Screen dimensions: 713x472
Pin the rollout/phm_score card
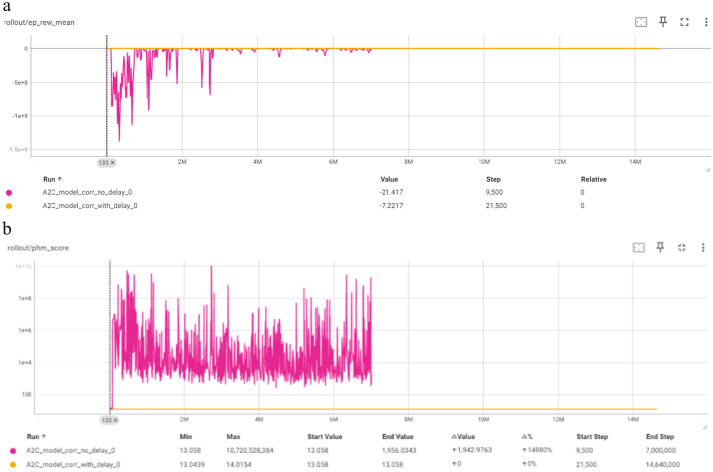(660, 247)
